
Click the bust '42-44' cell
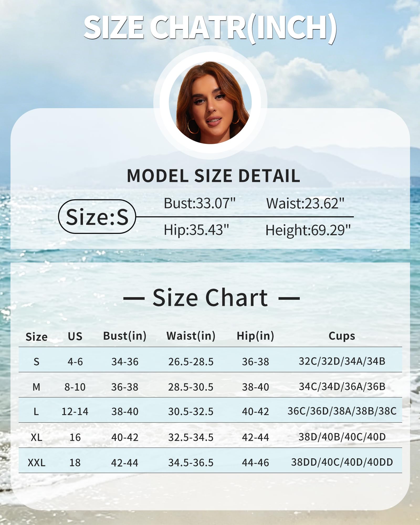click(125, 463)
